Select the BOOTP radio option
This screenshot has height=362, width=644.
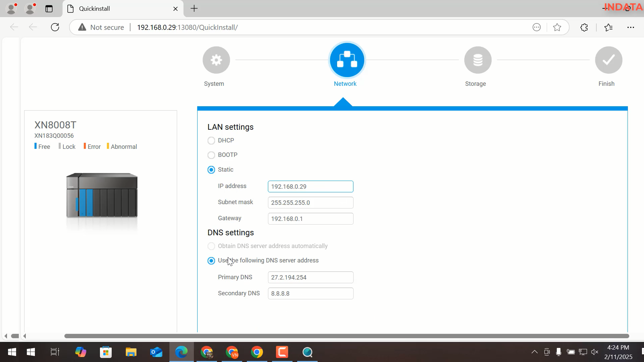211,155
